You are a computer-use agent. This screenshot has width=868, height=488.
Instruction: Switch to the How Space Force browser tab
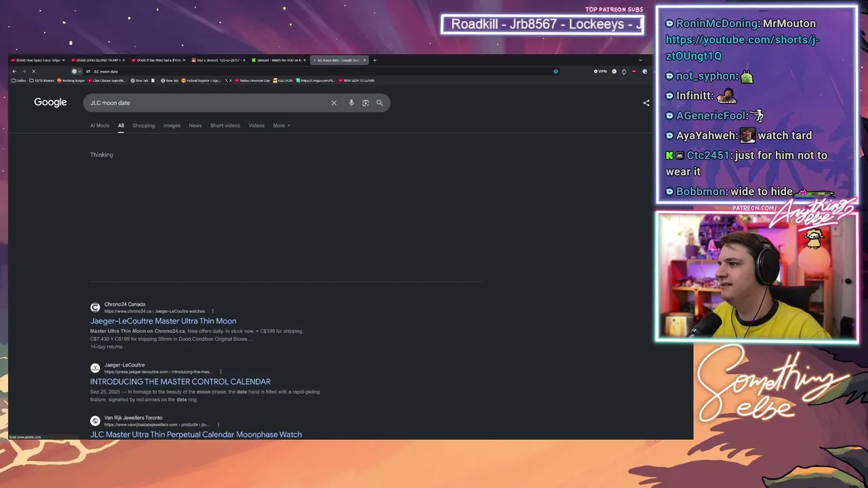click(x=38, y=60)
